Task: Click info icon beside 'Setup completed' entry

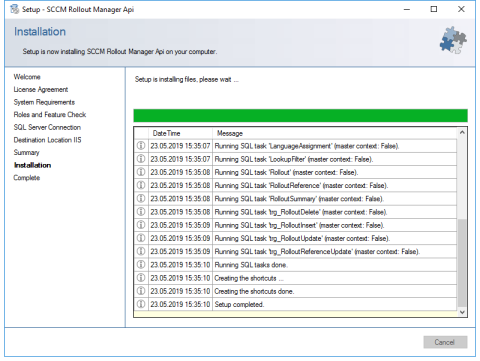Action: point(141,304)
